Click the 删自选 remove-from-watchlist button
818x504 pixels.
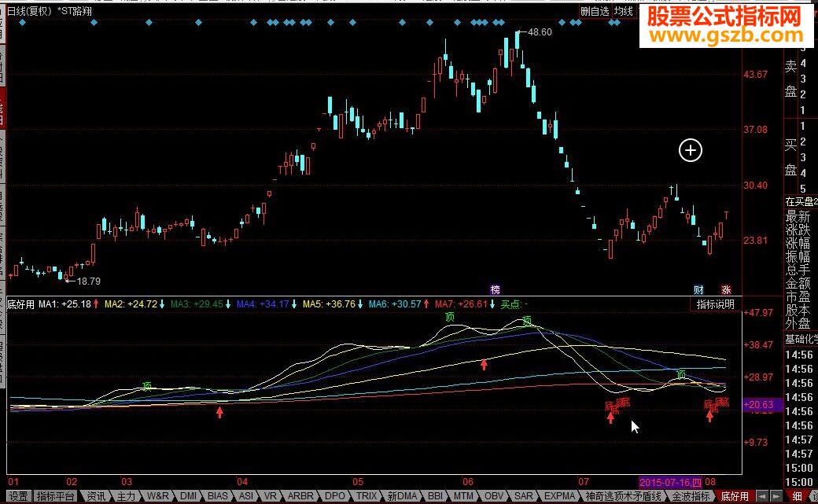(595, 11)
